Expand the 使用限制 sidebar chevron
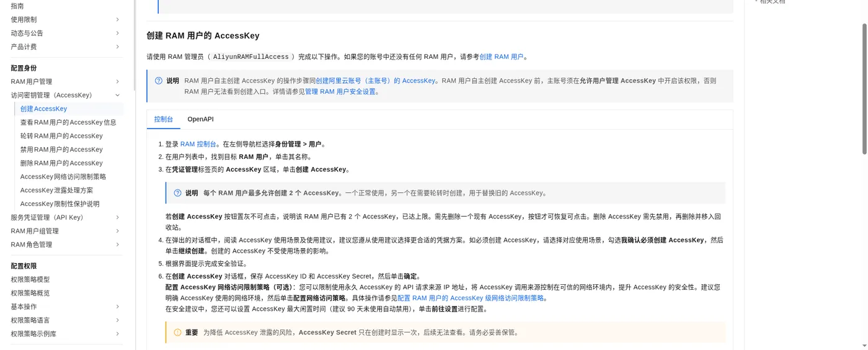Image resolution: width=868 pixels, height=350 pixels. [117, 20]
